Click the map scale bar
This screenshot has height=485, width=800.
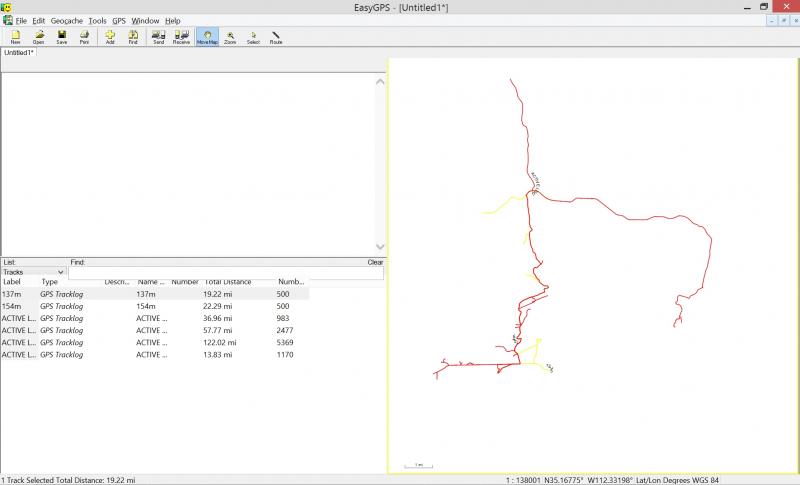click(x=418, y=466)
